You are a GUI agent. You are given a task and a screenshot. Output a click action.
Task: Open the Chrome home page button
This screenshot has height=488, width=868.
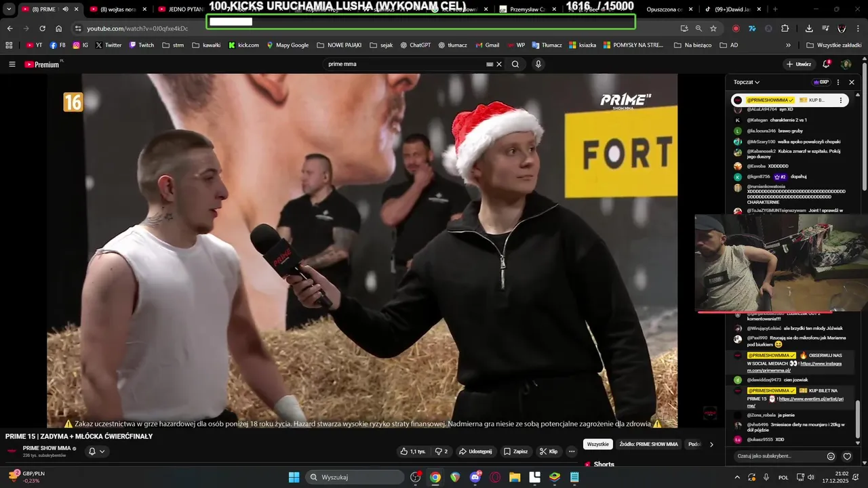[x=59, y=28]
